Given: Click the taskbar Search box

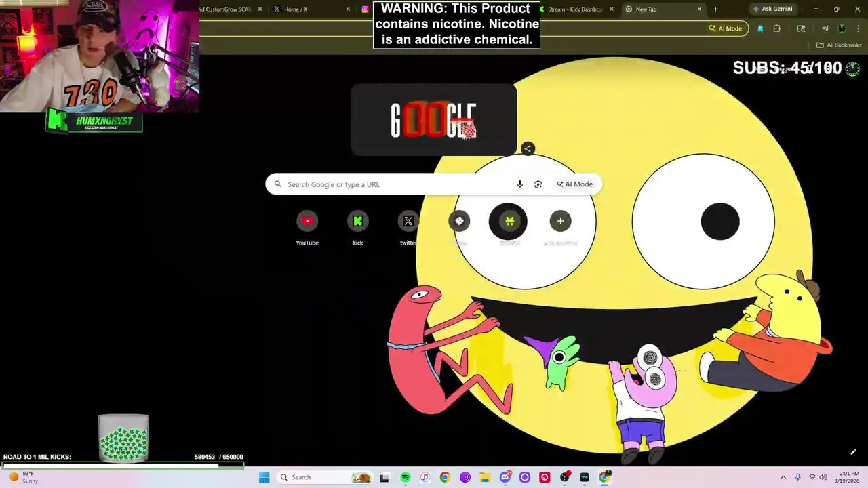Looking at the screenshot, I should coord(325,477).
